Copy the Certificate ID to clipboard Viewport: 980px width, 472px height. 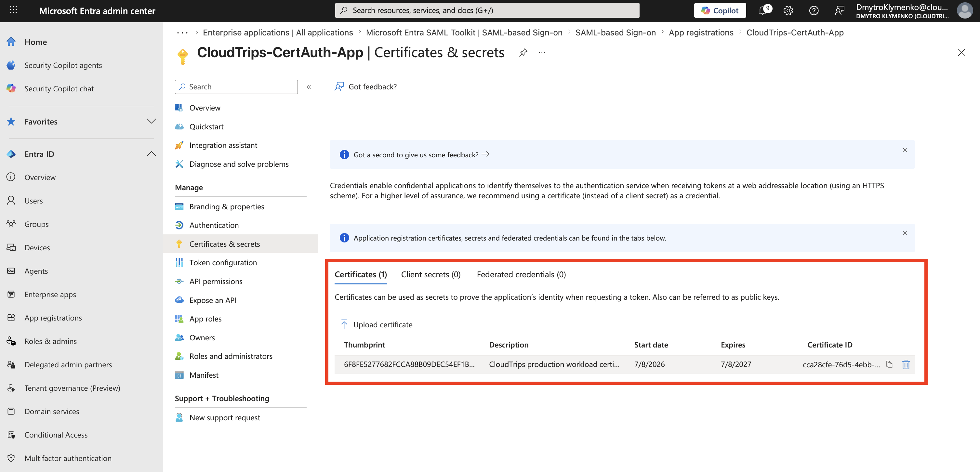[x=889, y=364]
